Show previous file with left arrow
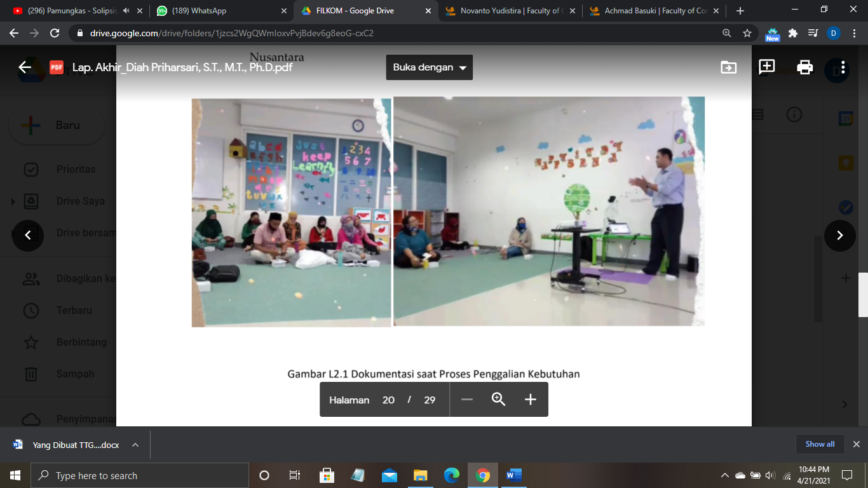This screenshot has height=488, width=868. click(x=28, y=235)
